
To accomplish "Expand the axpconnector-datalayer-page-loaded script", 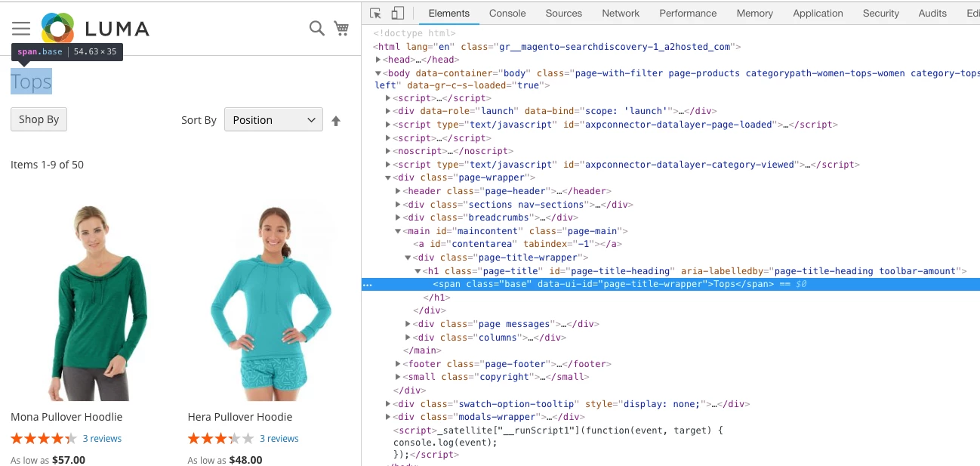I will pos(388,125).
